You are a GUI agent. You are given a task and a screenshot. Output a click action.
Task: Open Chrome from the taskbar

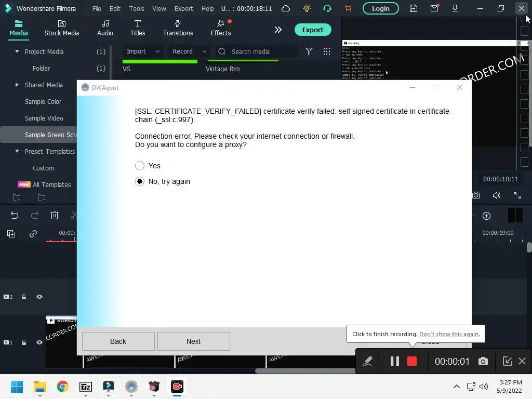click(63, 387)
